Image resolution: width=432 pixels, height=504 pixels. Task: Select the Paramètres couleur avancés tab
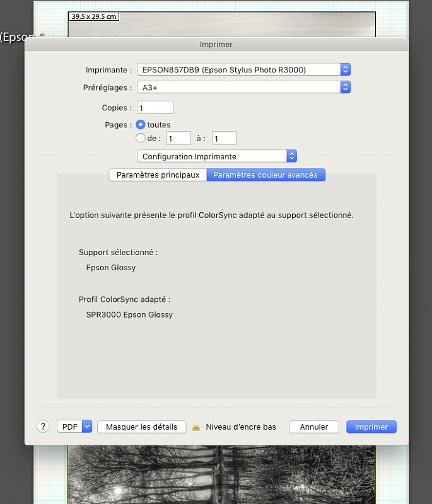pyautogui.click(x=266, y=175)
